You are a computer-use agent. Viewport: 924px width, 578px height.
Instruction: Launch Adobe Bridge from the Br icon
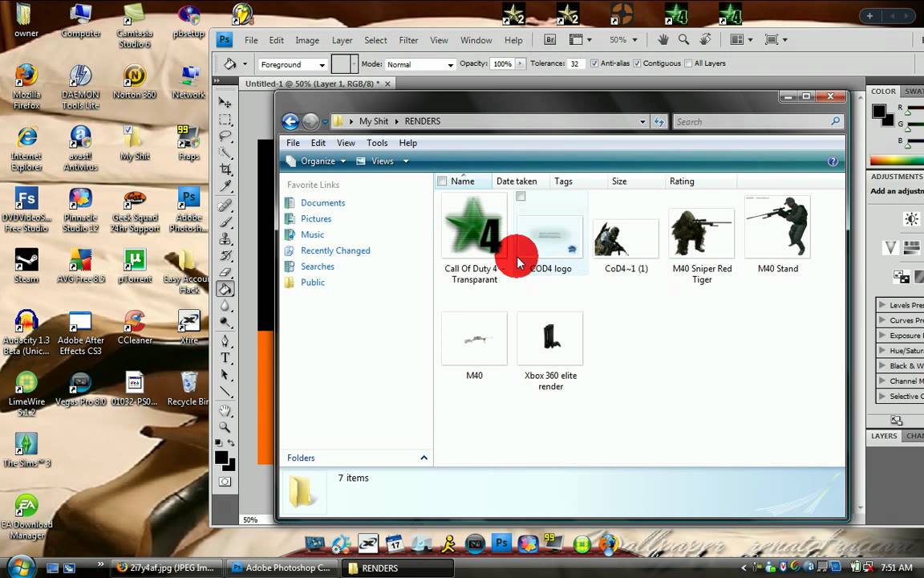pyautogui.click(x=549, y=39)
